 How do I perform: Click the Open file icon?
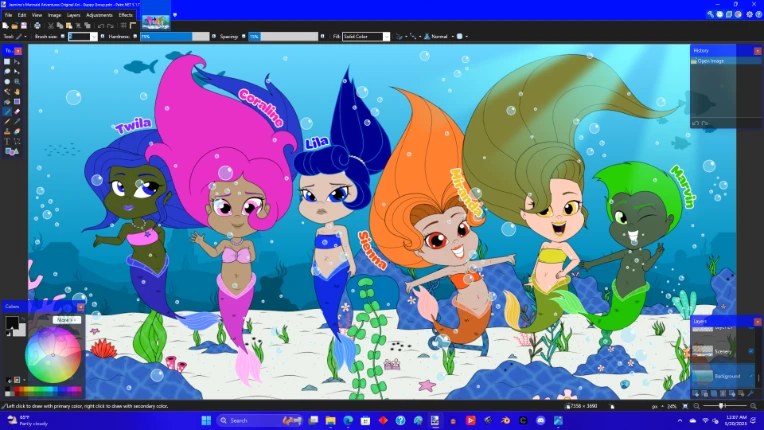(15, 25)
